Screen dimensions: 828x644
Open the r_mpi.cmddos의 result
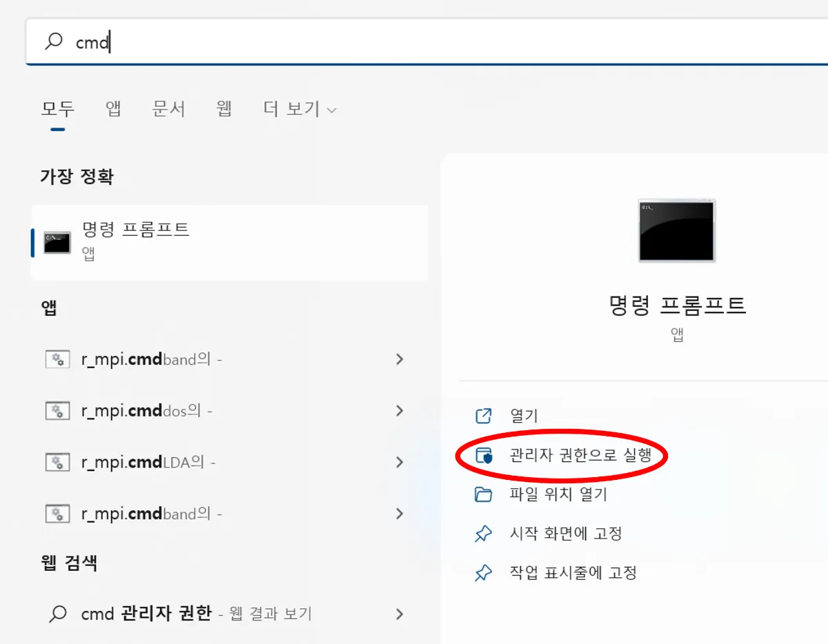(229, 411)
